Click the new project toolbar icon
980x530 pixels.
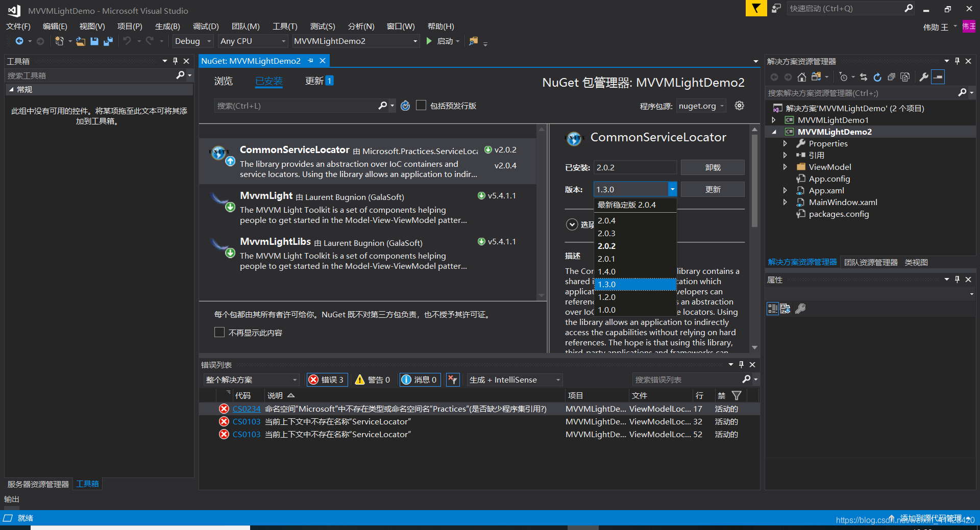click(x=59, y=41)
